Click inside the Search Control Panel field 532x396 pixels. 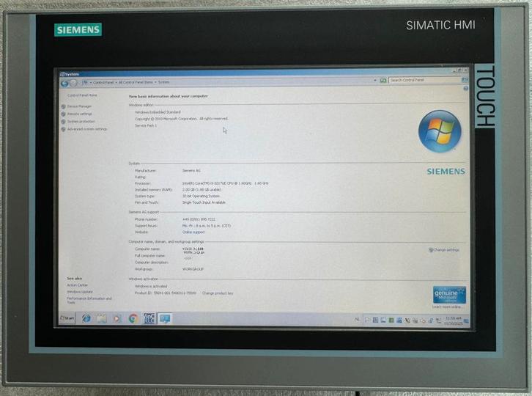(424, 80)
